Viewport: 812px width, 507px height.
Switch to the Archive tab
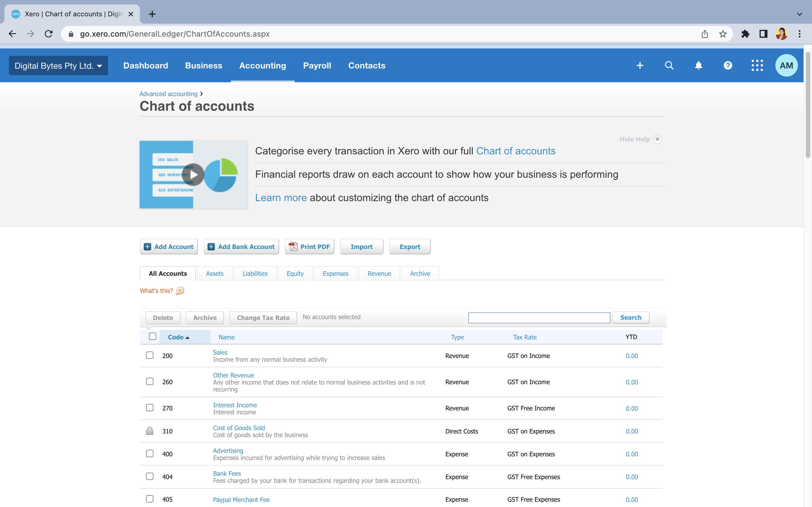coord(420,273)
